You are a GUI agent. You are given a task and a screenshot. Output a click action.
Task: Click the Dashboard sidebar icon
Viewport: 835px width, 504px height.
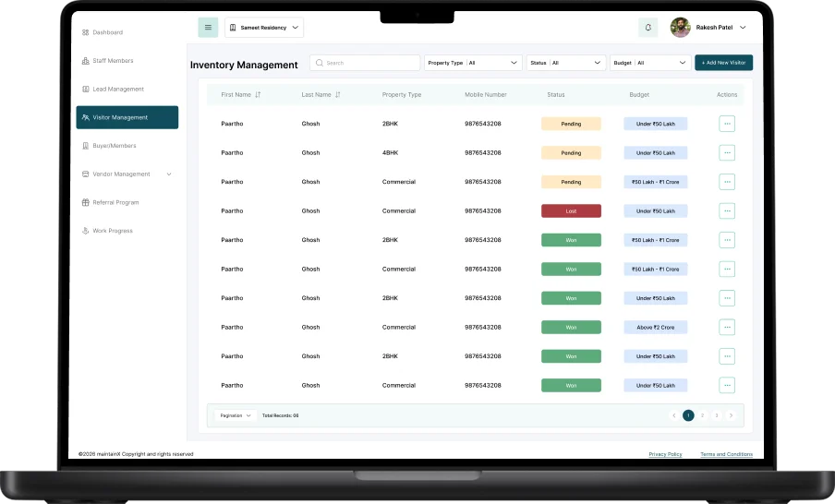pyautogui.click(x=85, y=32)
